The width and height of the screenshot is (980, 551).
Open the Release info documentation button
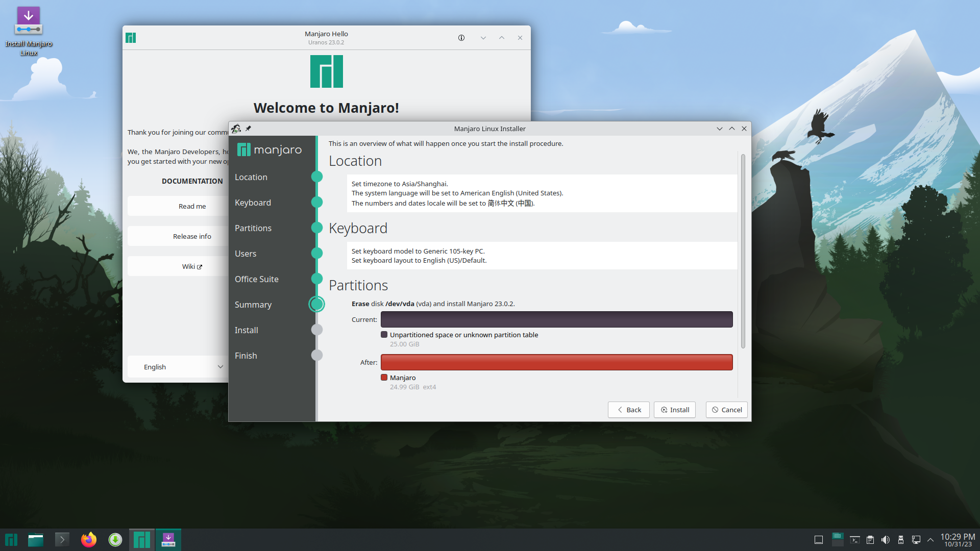coord(192,236)
